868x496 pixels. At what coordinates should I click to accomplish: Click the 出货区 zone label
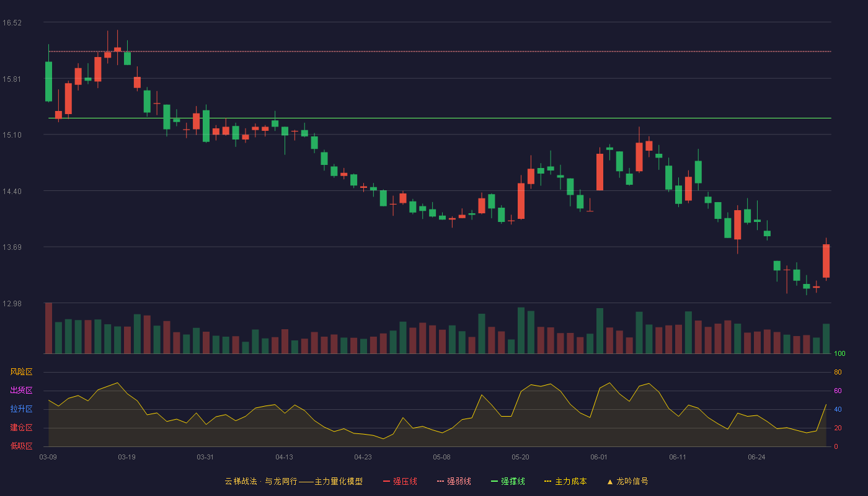pos(21,391)
